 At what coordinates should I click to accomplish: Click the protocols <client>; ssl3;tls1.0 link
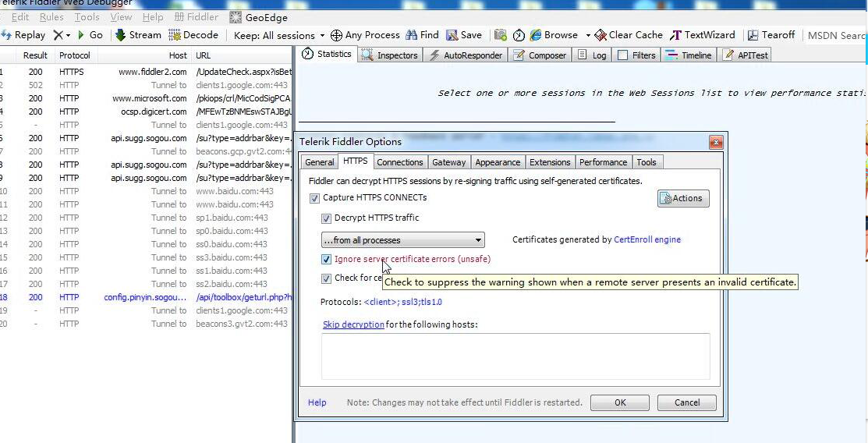402,303
